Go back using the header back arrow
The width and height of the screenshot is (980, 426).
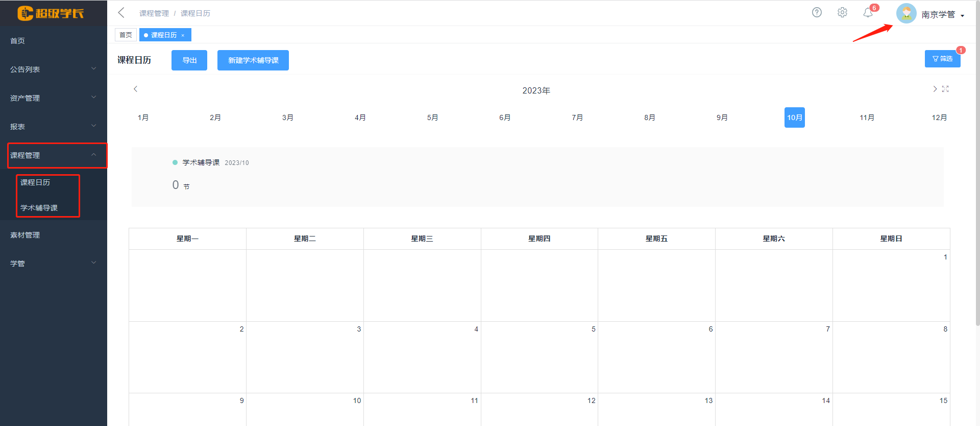[121, 13]
